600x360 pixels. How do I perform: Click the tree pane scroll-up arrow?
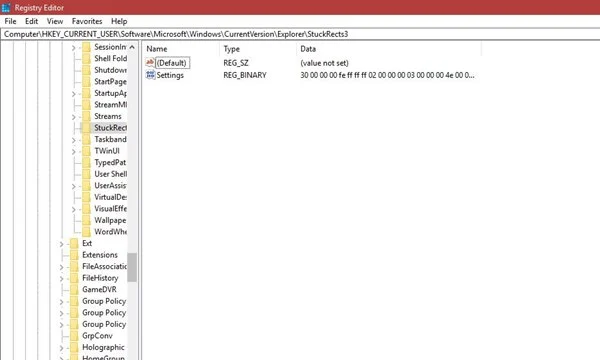click(x=132, y=47)
